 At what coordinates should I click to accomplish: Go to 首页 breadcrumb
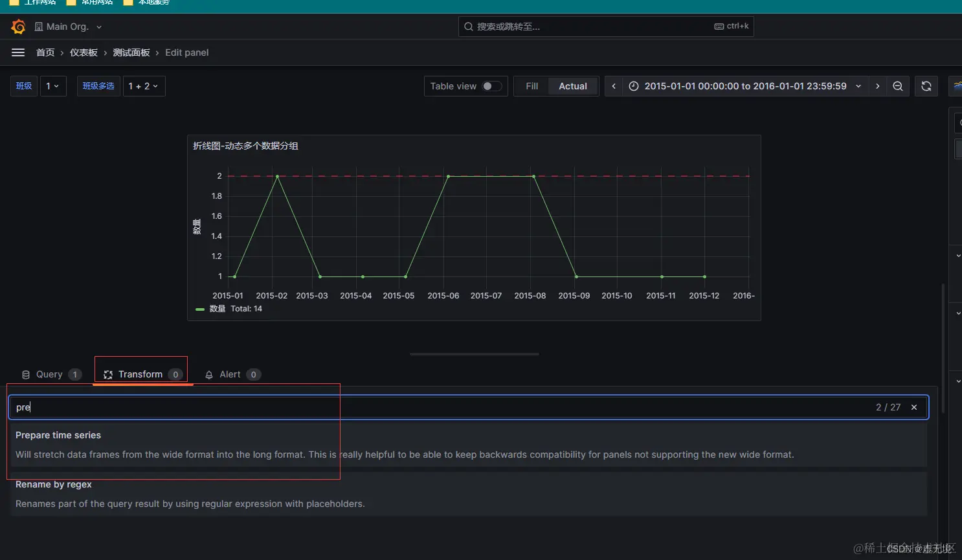(45, 52)
